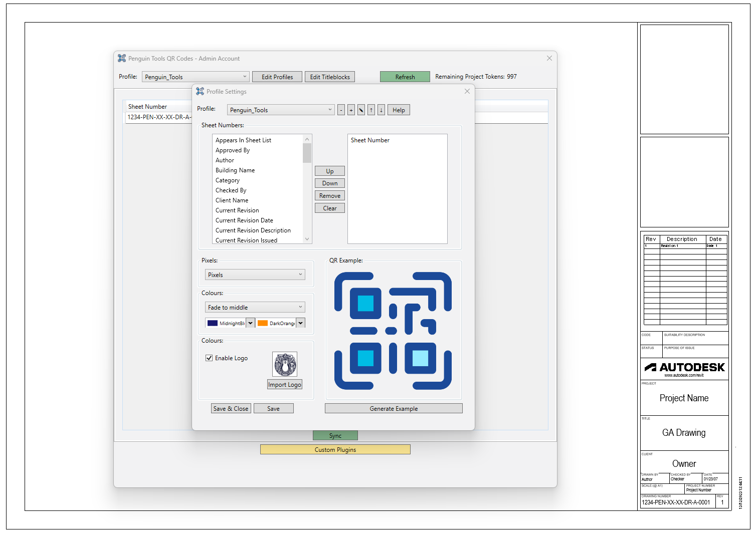The height and width of the screenshot is (535, 756).
Task: Select 'Current Revision Description' in the parameter list
Action: 258,230
